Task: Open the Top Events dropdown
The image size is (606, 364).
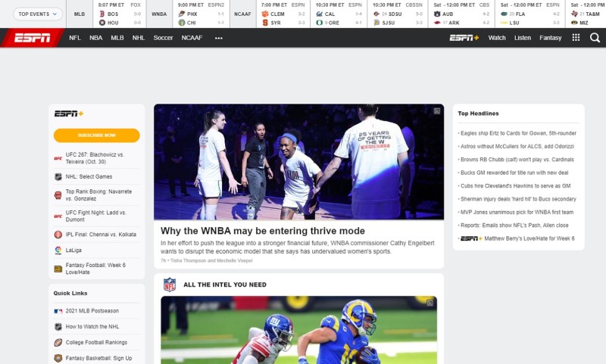Action: (x=38, y=14)
